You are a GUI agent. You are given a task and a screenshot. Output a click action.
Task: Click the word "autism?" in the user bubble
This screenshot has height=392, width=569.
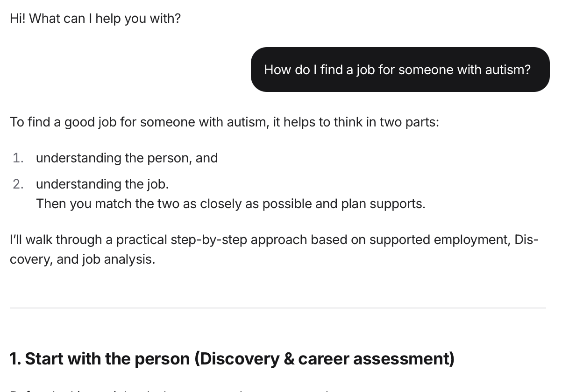(508, 70)
